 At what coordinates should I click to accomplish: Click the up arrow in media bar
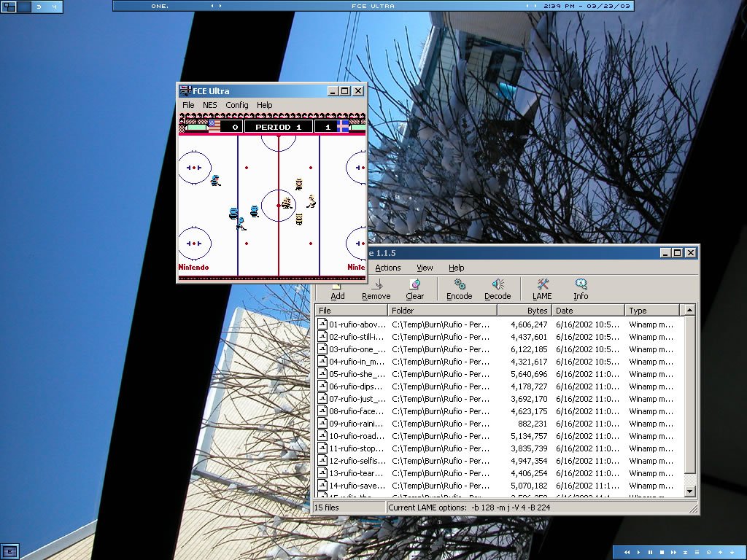point(720,553)
